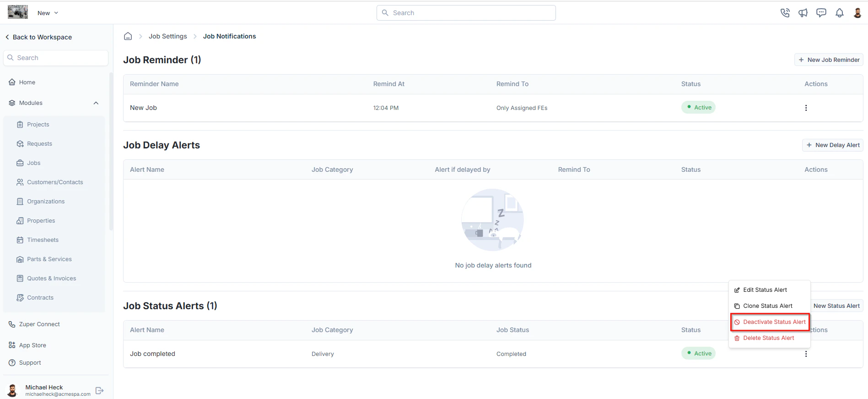Screen dimensions: 868x399
Task: Click the Completed job status cell
Action: tap(511, 354)
